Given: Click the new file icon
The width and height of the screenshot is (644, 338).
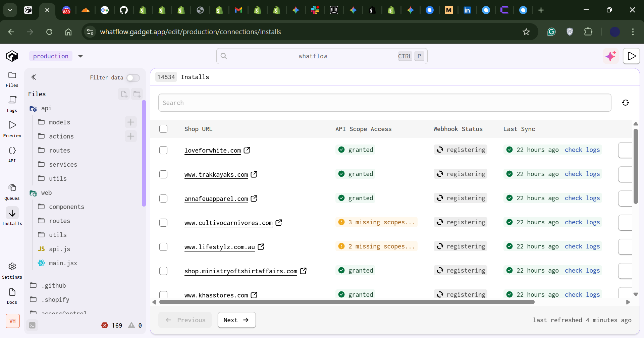Looking at the screenshot, I should tap(124, 94).
